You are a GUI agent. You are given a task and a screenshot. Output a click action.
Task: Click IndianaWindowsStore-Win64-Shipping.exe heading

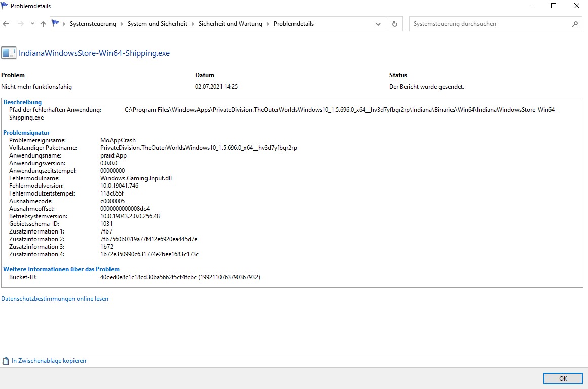click(x=94, y=53)
